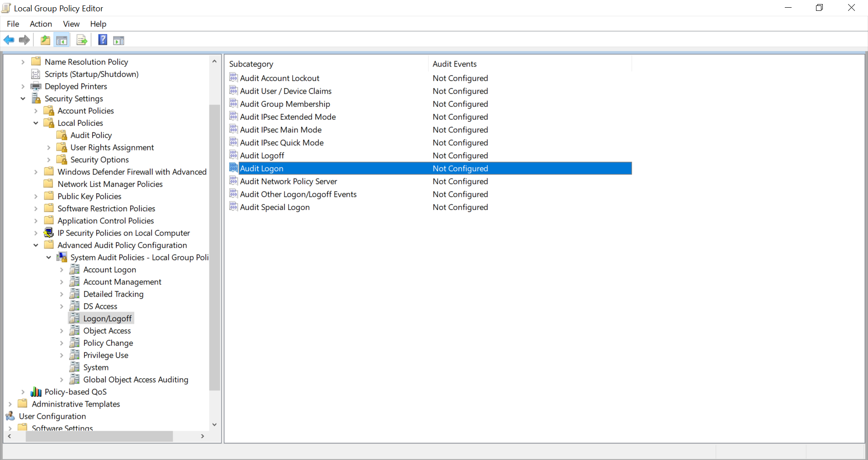Viewport: 868px width, 460px height.
Task: Select Audit Special Logon in the subcategory list
Action: pyautogui.click(x=275, y=207)
